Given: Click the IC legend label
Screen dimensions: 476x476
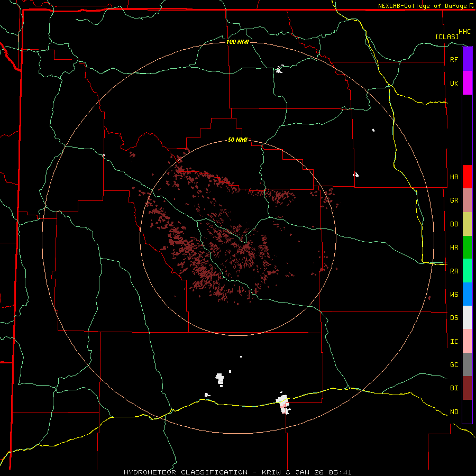Looking at the screenshot, I should coord(454,342).
